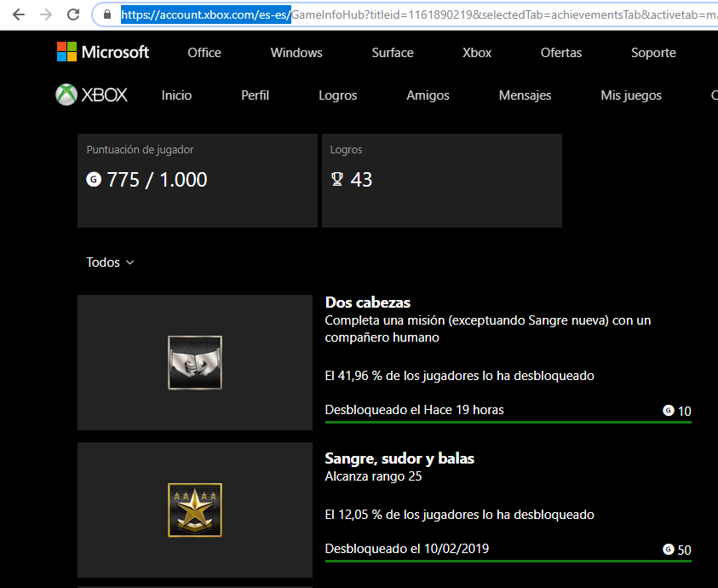Click the Xbox sphere logo
The width and height of the screenshot is (718, 588).
(66, 95)
